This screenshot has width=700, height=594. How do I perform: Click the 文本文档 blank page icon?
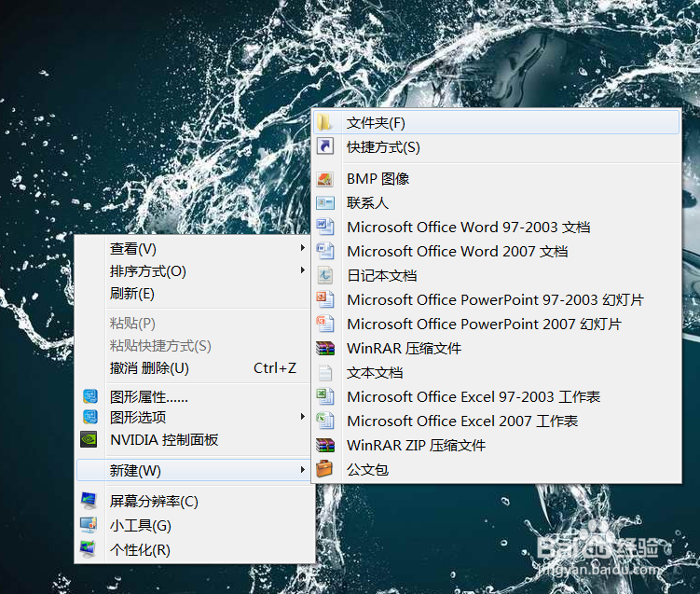point(325,372)
